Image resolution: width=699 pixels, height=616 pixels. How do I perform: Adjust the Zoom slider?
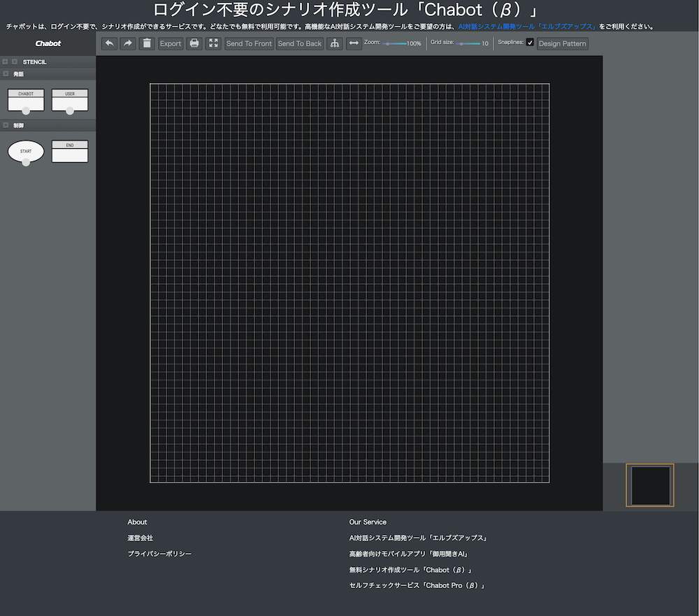click(394, 44)
